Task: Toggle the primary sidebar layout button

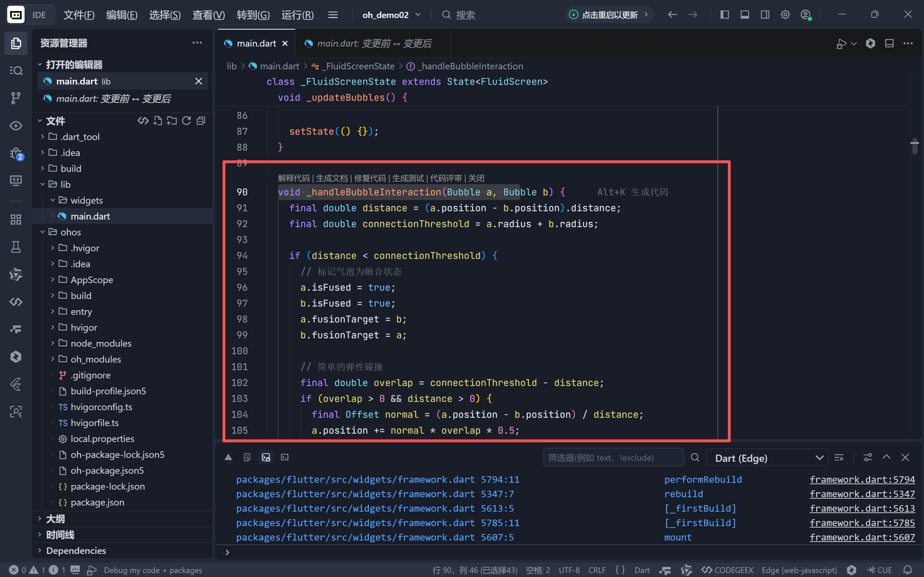Action: 724,15
